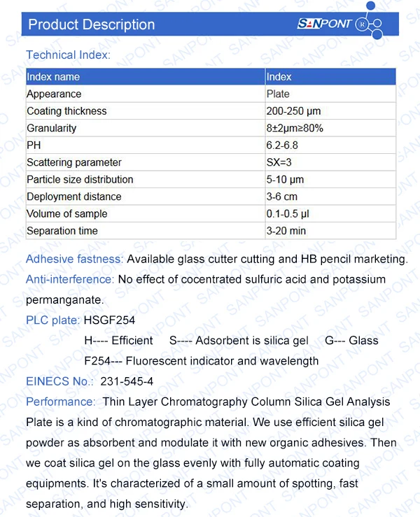This screenshot has height=517, width=420.
Task: Click the PH value 6.2-6.8 cell
Action: coord(281,146)
